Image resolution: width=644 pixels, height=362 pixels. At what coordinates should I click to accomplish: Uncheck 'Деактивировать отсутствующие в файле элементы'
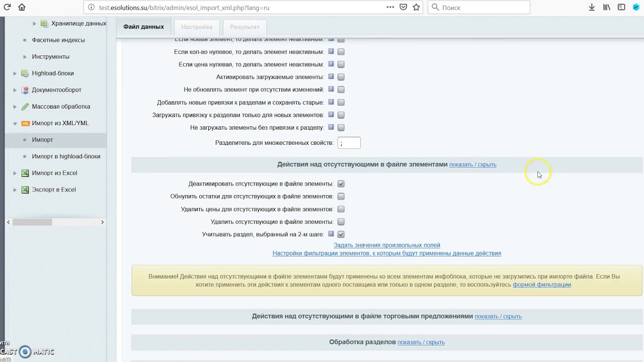point(341,184)
